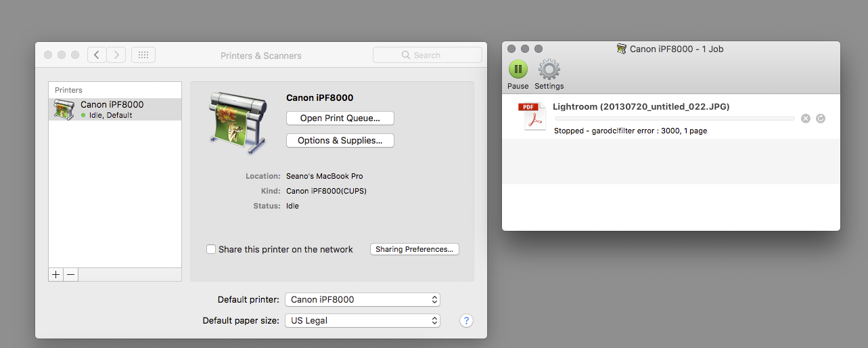This screenshot has height=348, width=868.
Task: Go back in System Preferences
Action: 97,55
